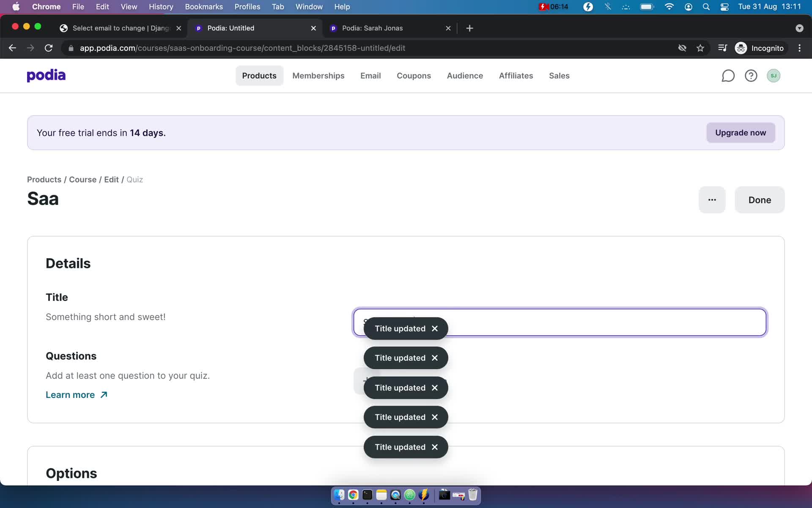
Task: Click the 'Done' button
Action: (760, 199)
